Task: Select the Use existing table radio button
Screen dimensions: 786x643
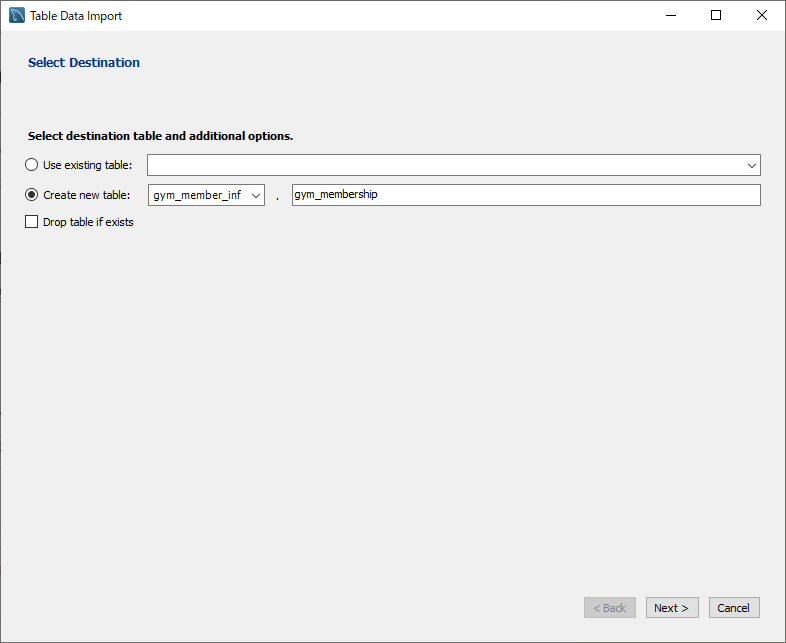Action: tap(32, 165)
